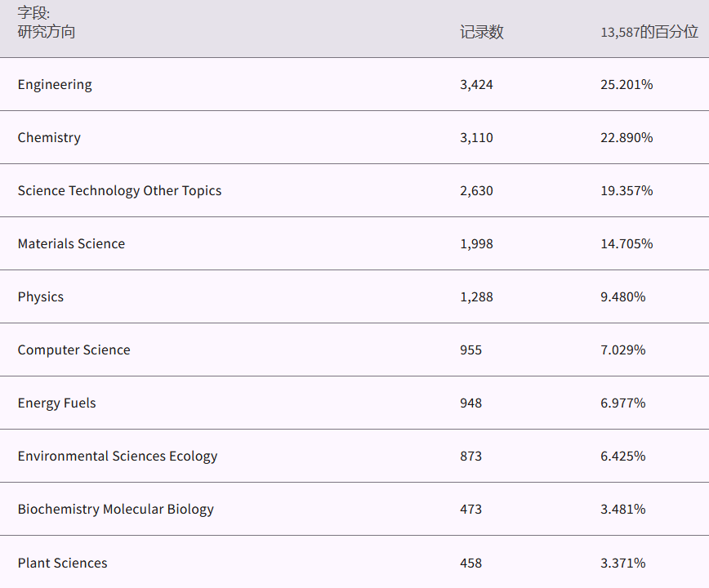Choose the Materials Science row
This screenshot has width=709, height=588.
71,243
